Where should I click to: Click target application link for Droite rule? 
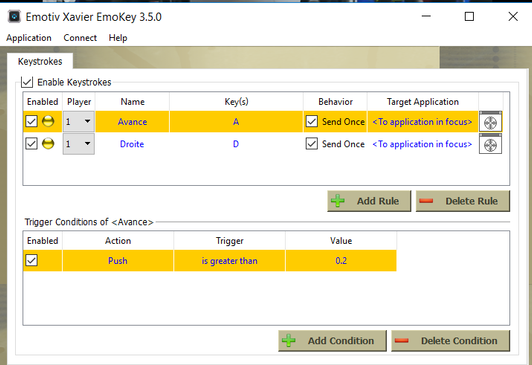422,144
